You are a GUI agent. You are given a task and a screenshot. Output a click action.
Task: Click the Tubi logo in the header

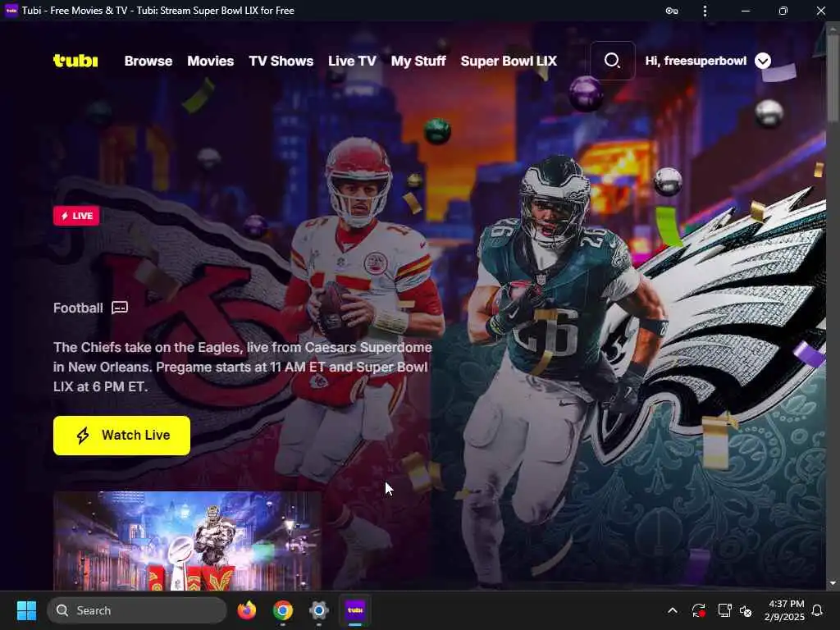pos(75,61)
